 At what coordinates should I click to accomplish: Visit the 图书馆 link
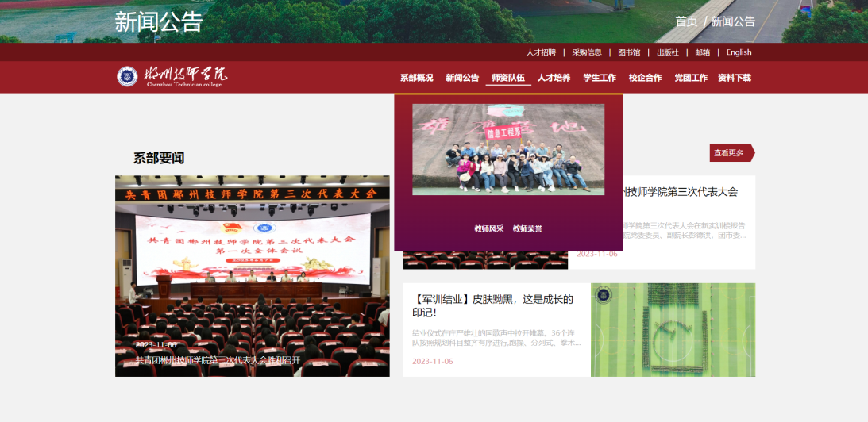pos(629,52)
